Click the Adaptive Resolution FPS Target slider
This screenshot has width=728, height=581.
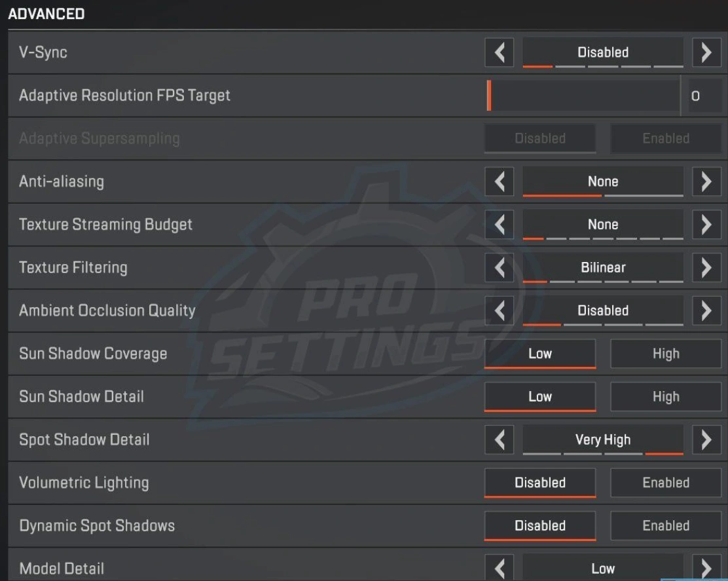pos(584,96)
